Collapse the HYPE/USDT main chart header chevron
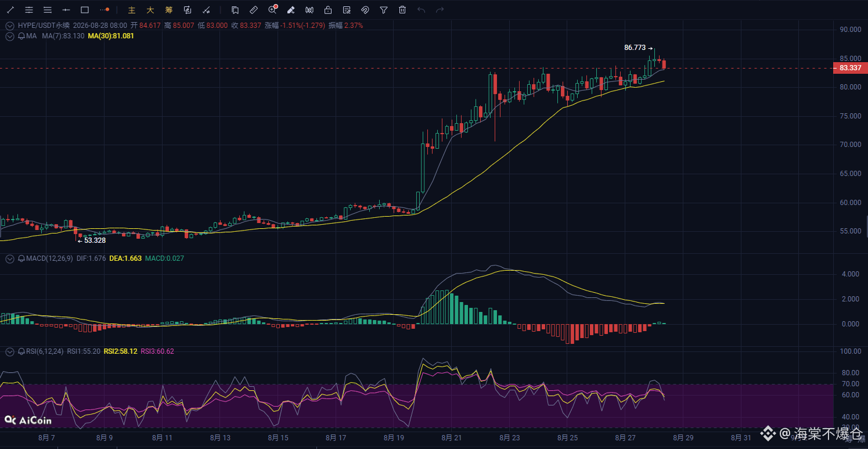This screenshot has height=449, width=868. pos(9,26)
